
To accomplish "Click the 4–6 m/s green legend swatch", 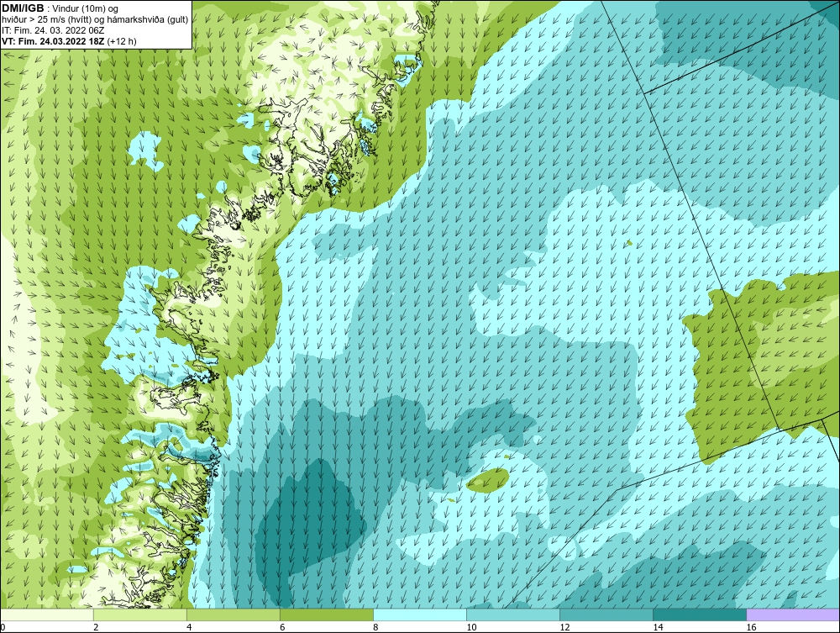I will [233, 615].
